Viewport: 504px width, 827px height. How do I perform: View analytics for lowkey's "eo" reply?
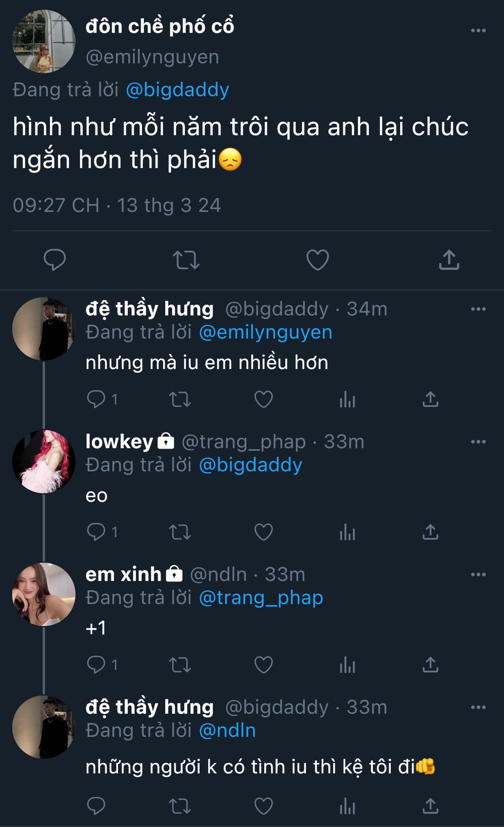point(347,532)
